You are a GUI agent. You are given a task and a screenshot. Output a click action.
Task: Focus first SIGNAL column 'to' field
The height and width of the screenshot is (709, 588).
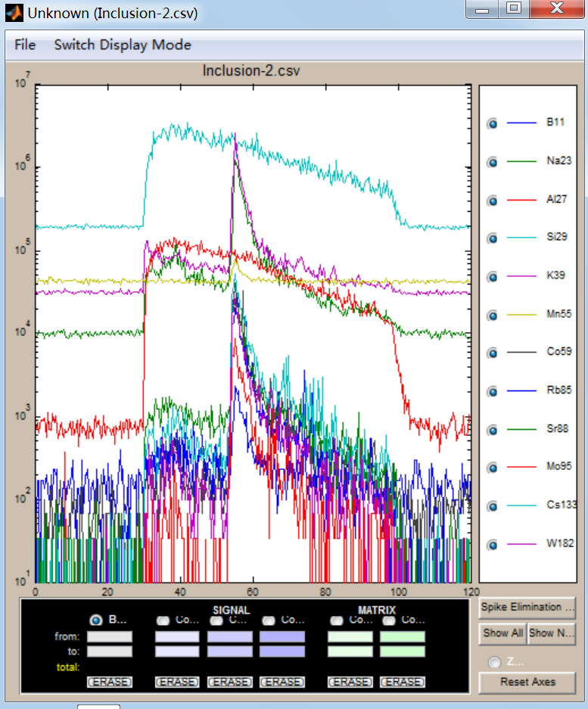[177, 651]
